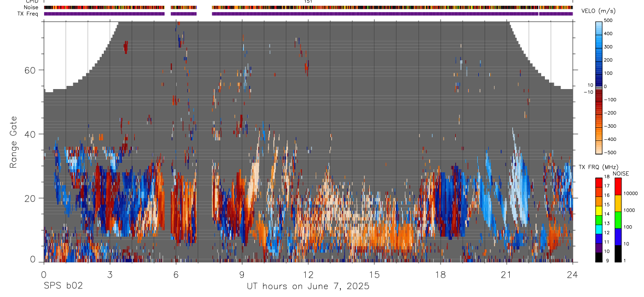Click the green segment of NOISE colorbar
The width and height of the screenshot is (644, 297).
(617, 219)
